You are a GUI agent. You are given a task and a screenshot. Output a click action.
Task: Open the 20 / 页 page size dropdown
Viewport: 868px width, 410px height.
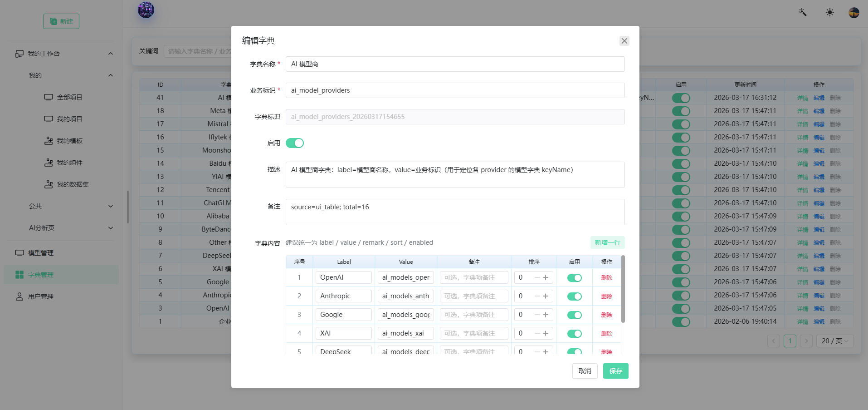coord(835,341)
